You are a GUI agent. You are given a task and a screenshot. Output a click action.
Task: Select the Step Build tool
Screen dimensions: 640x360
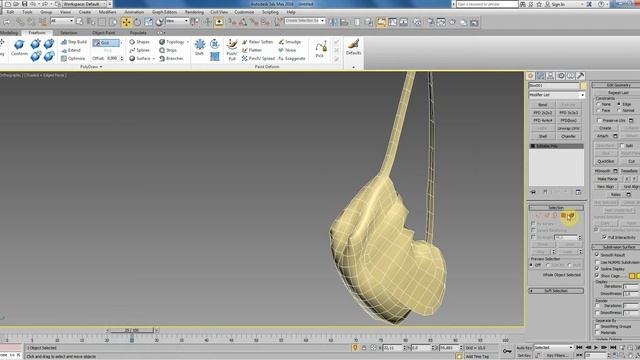tap(73, 42)
